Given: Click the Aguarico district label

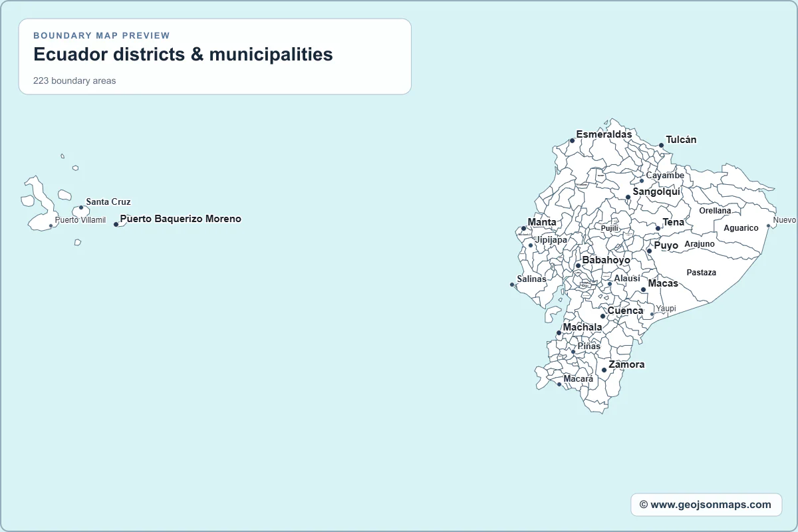Looking at the screenshot, I should tap(741, 228).
